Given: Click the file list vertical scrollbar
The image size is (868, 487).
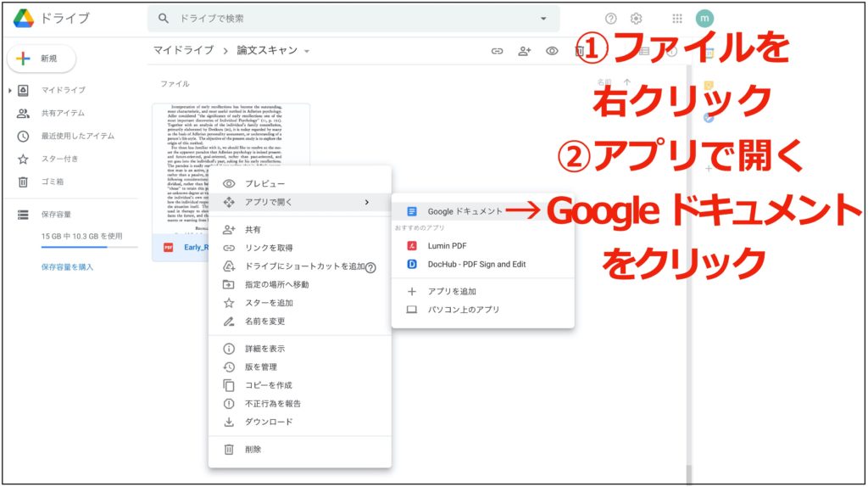Looking at the screenshot, I should click(689, 274).
